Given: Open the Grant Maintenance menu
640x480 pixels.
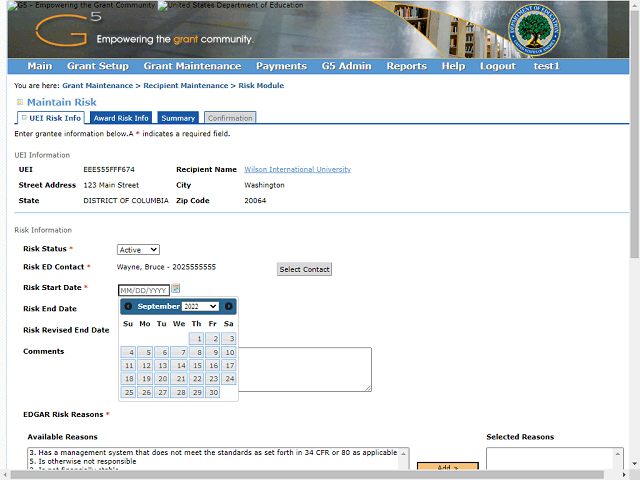Looking at the screenshot, I should pos(192,66).
